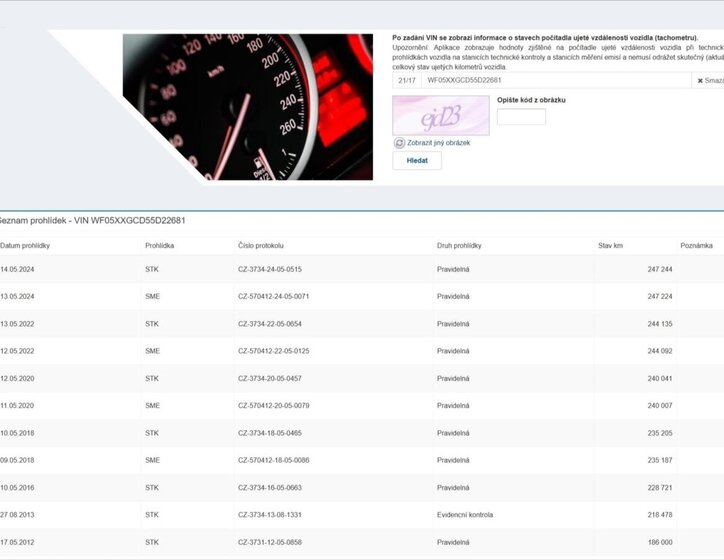Click the VIN number input field
This screenshot has height=560, width=724.
point(555,80)
